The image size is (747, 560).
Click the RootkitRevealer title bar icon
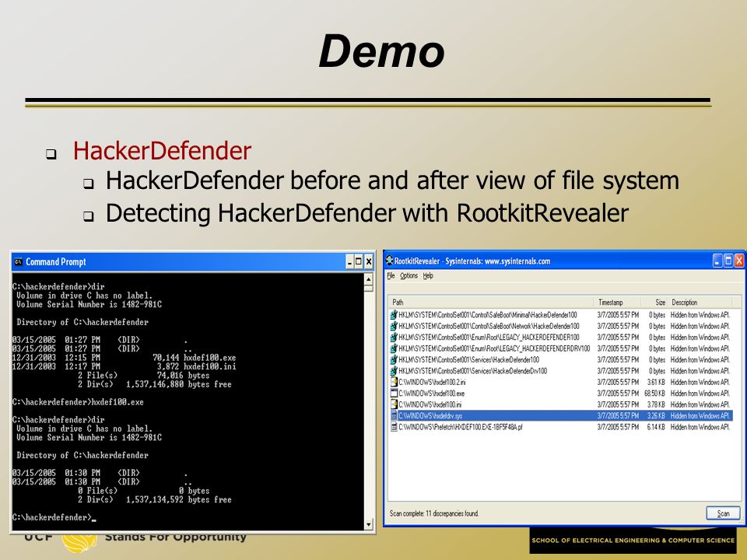(x=389, y=261)
